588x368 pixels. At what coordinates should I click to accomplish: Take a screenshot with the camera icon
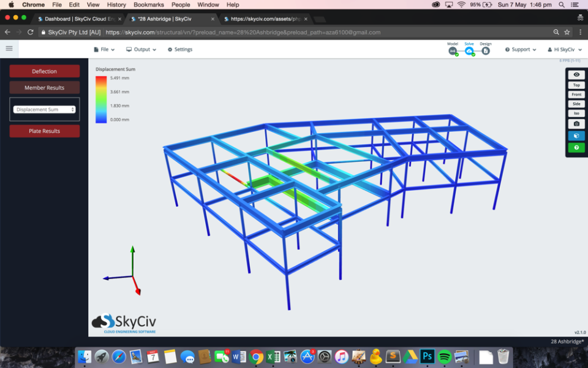pos(576,125)
